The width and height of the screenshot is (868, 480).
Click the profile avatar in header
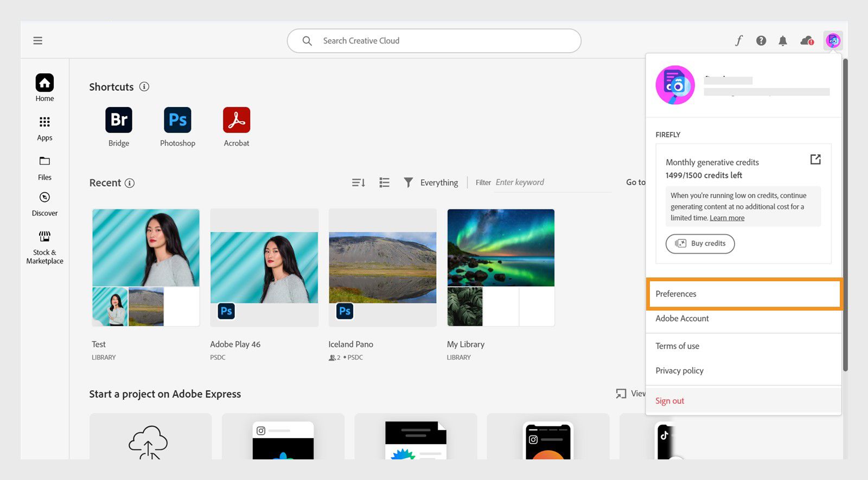tap(833, 40)
